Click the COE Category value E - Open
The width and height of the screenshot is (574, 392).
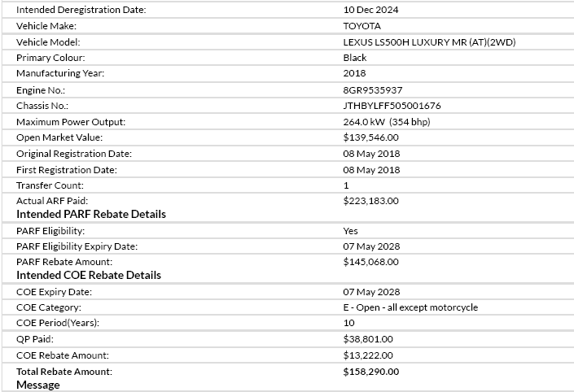(x=410, y=307)
